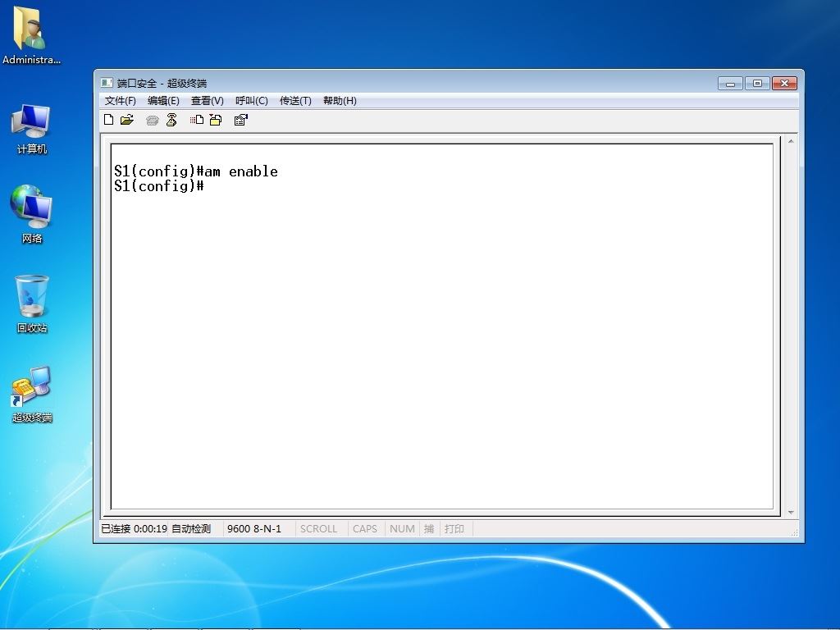Screen dimensions: 840x630
Task: Click the CAPS status indicator
Action: 365,529
